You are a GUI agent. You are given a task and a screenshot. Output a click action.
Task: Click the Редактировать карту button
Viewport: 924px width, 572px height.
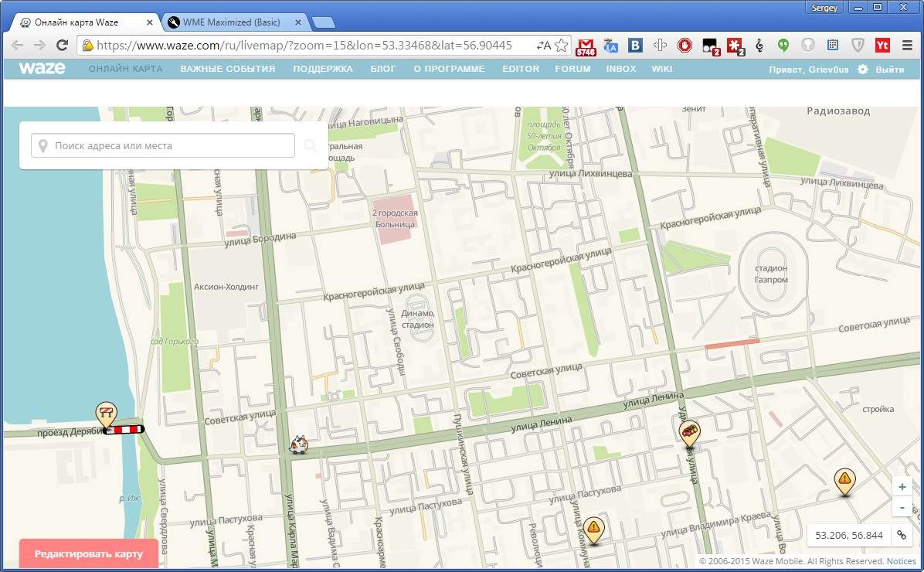[88, 553]
